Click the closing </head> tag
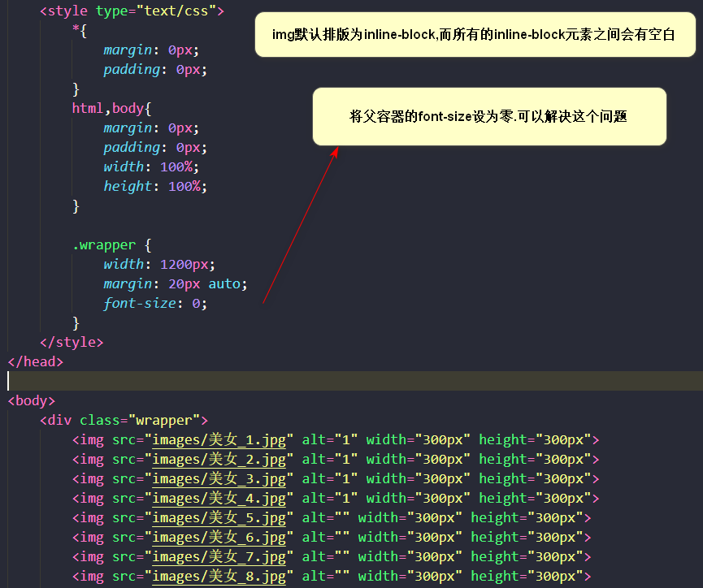The height and width of the screenshot is (588, 703). point(36,361)
